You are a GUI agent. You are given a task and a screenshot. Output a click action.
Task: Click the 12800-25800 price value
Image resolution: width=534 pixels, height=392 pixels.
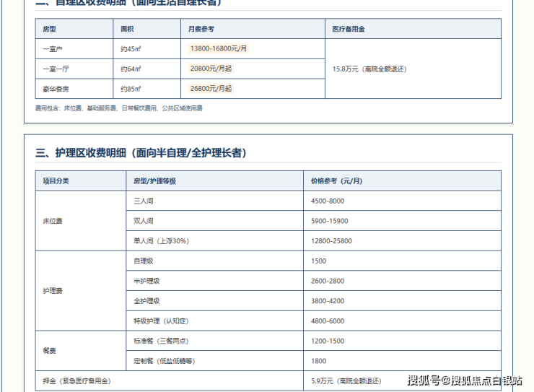tap(331, 241)
